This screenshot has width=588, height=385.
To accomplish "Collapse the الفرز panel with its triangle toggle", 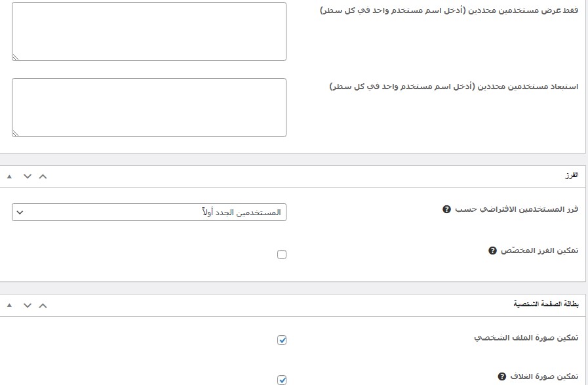I will click(x=10, y=176).
